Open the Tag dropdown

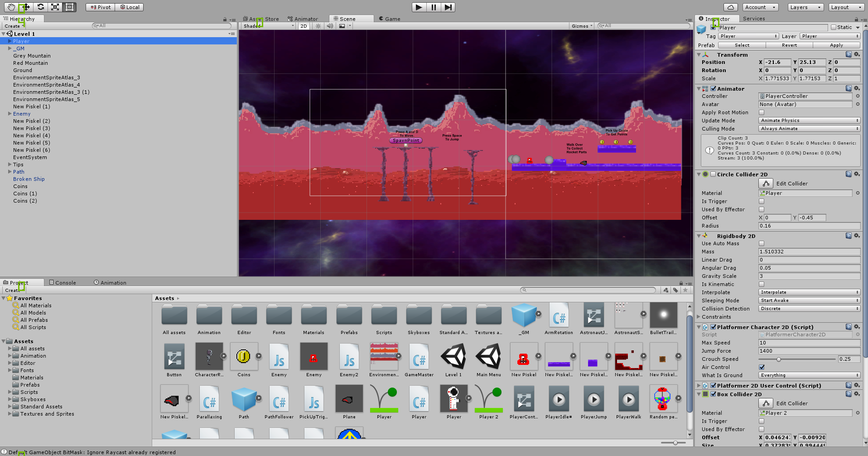pos(748,36)
